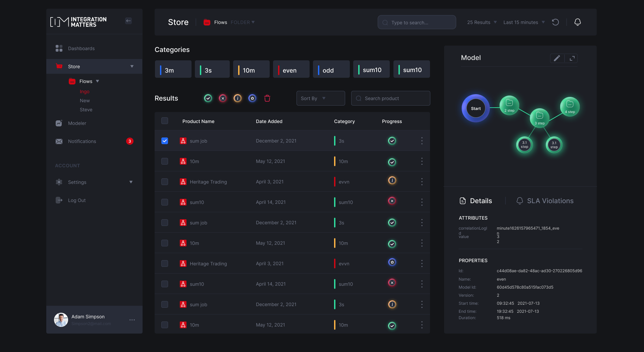Check the checkbox for Heritage Trading row

point(165,182)
